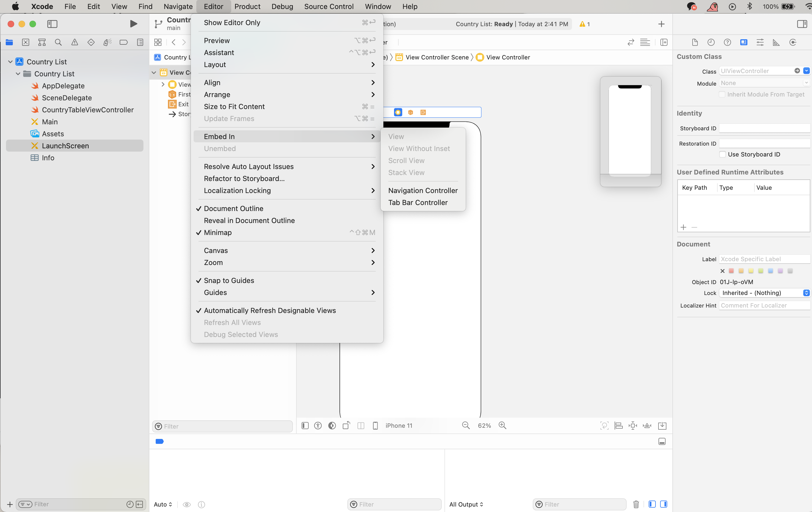Click the Embed In canvas button
The width and height of the screenshot is (812, 512).
[662, 425]
